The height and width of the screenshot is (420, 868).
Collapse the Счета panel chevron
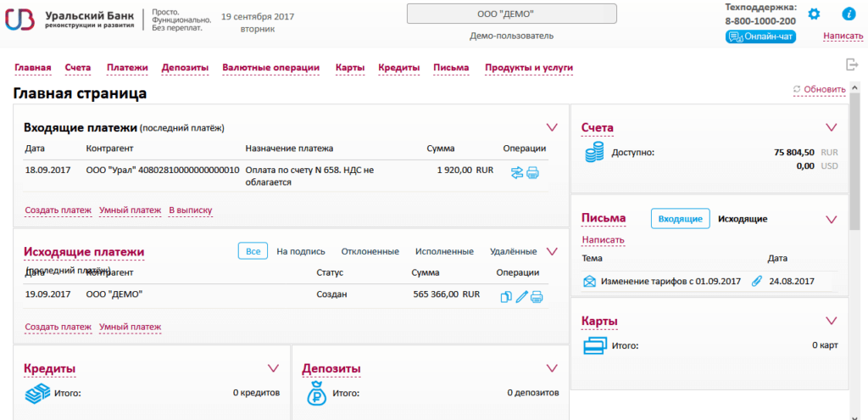tap(831, 127)
